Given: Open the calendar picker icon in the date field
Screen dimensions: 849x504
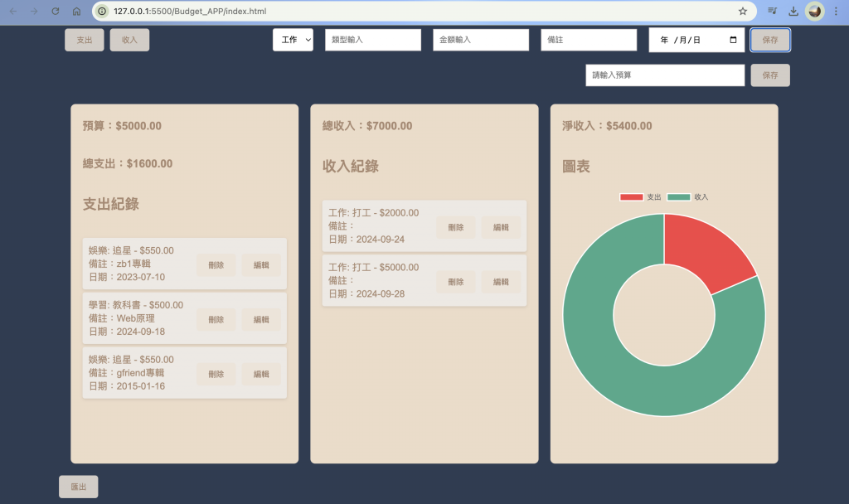Looking at the screenshot, I should click(x=733, y=40).
